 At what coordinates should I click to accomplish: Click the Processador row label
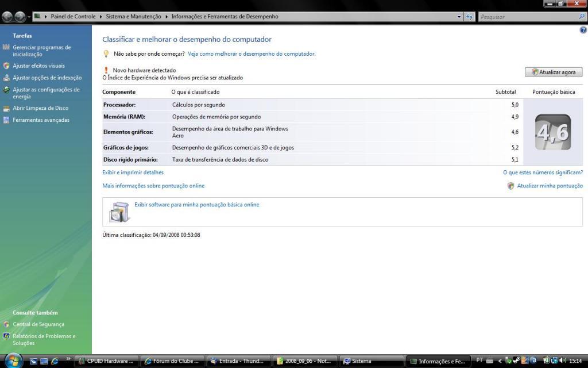tap(119, 105)
